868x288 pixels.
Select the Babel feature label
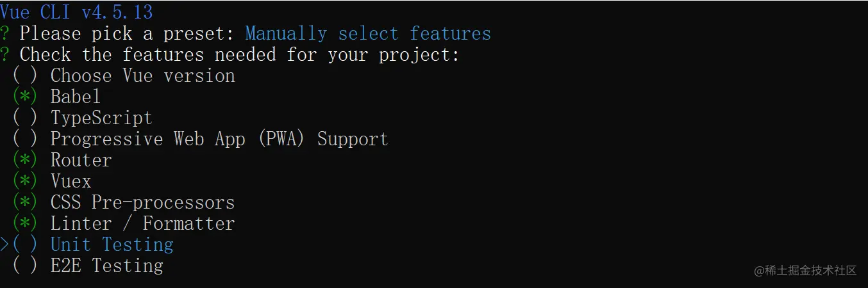pos(76,97)
